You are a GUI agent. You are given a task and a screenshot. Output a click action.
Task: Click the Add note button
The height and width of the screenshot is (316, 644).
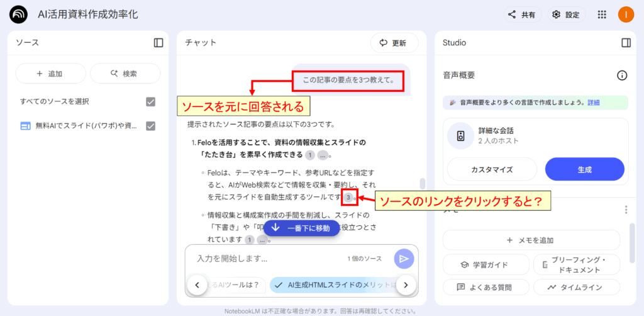tap(531, 240)
